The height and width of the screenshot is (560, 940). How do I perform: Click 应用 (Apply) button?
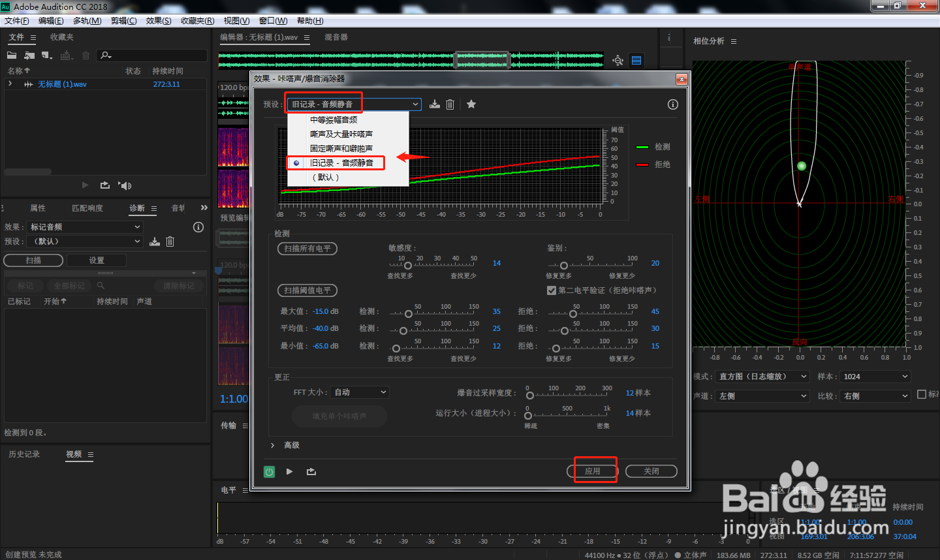click(592, 471)
